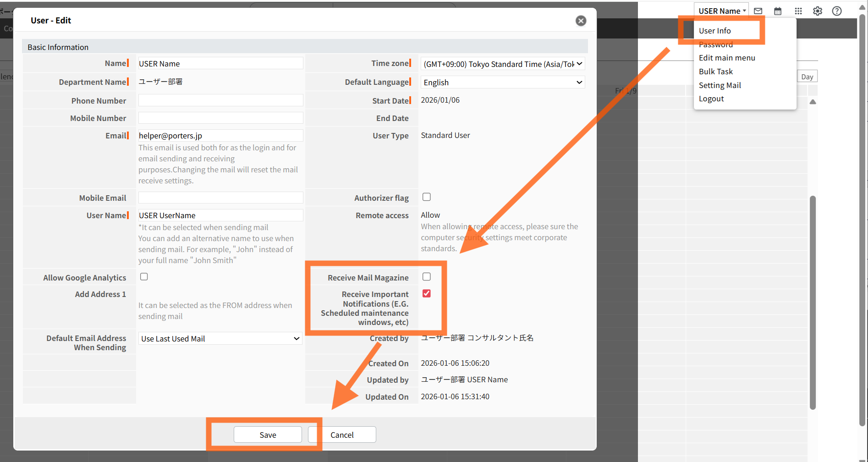Screen dimensions: 868x462
Task: Expand the Default Language dropdown
Action: click(x=502, y=82)
